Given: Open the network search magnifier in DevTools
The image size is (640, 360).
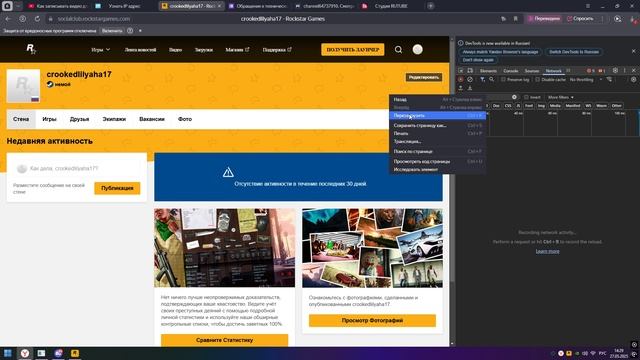Looking at the screenshot, I should 491,80.
